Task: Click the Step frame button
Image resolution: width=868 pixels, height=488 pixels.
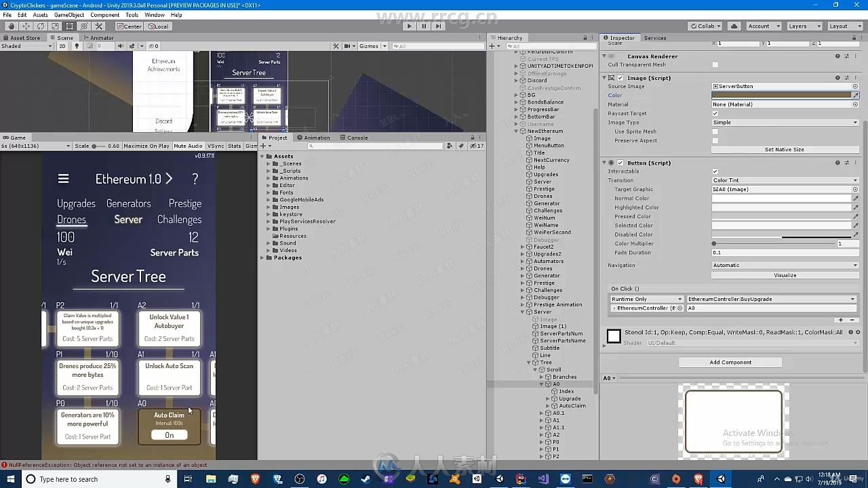Action: 438,26
